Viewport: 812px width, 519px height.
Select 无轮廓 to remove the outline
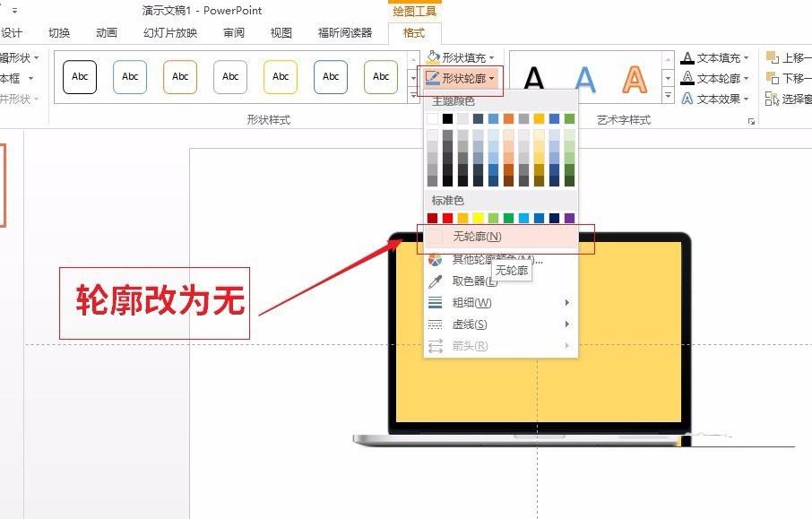(x=478, y=236)
